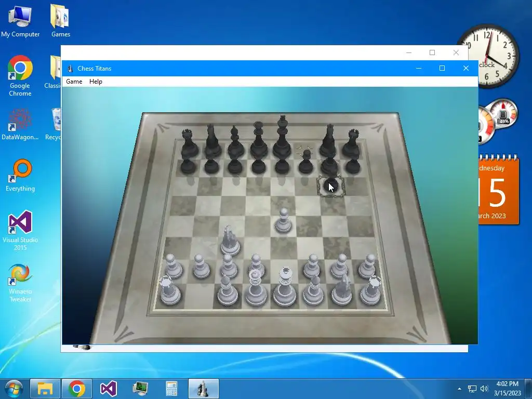Select the white queen
Screen dimensions: 532x399
coord(256,288)
